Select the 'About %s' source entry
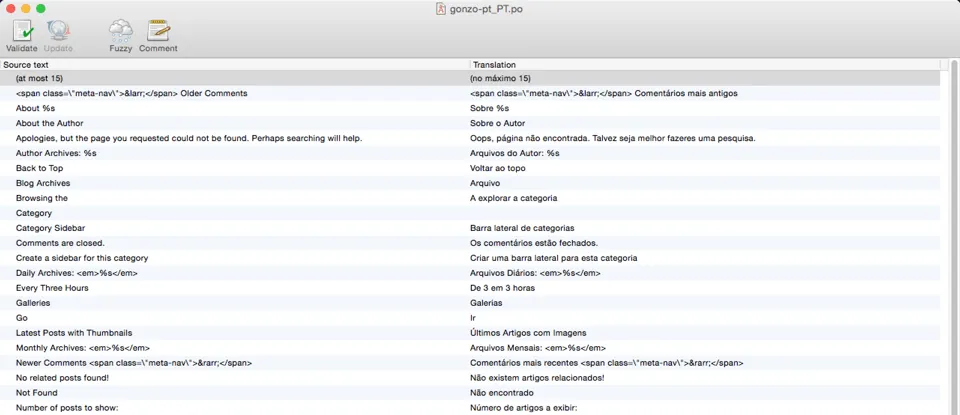The image size is (960, 415). 36,108
